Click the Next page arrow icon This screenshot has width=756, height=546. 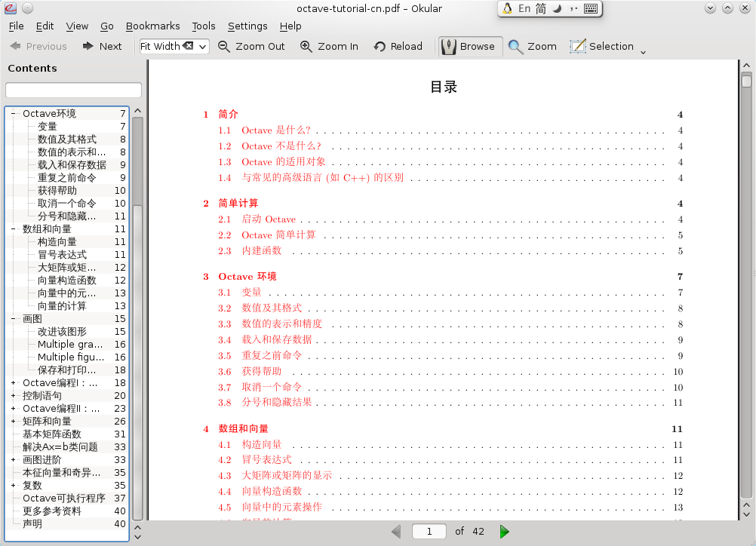88,46
